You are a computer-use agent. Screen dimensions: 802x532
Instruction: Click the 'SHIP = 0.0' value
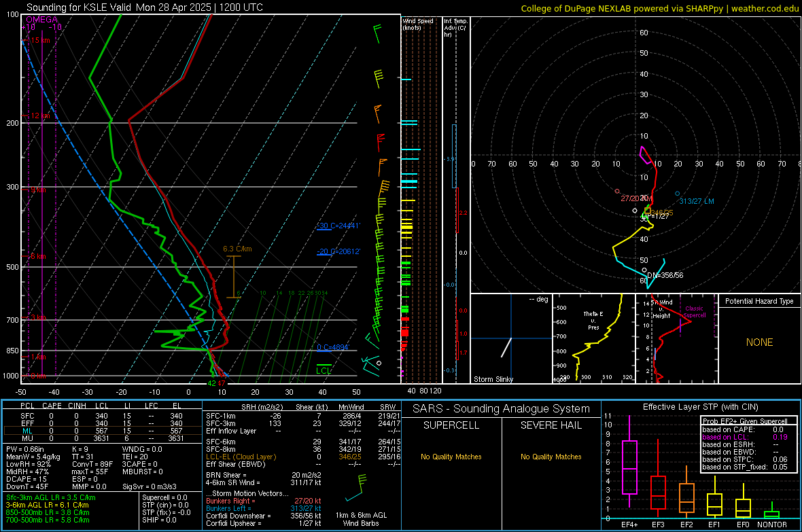click(x=159, y=520)
